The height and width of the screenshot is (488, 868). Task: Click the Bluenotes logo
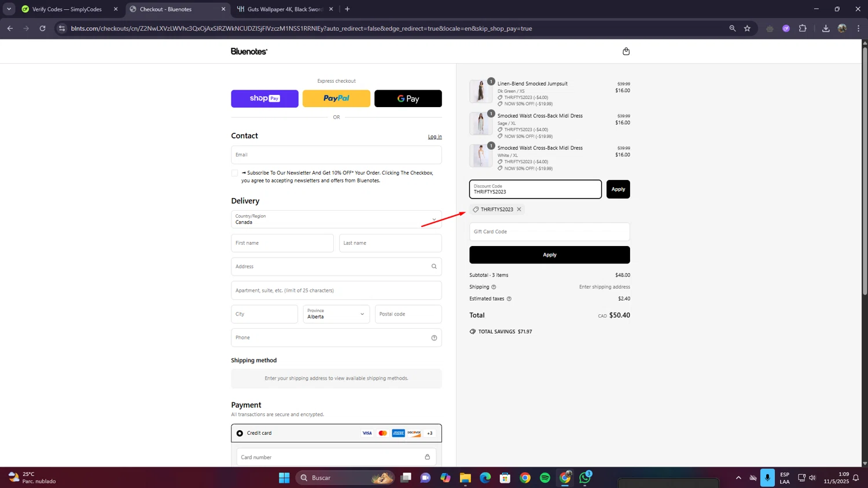[249, 52]
